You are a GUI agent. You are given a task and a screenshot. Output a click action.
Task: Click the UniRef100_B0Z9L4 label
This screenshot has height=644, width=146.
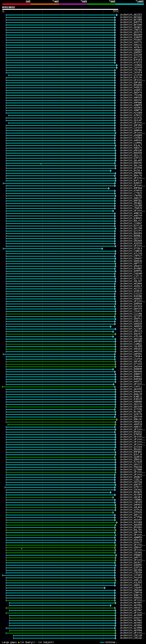click(x=131, y=170)
